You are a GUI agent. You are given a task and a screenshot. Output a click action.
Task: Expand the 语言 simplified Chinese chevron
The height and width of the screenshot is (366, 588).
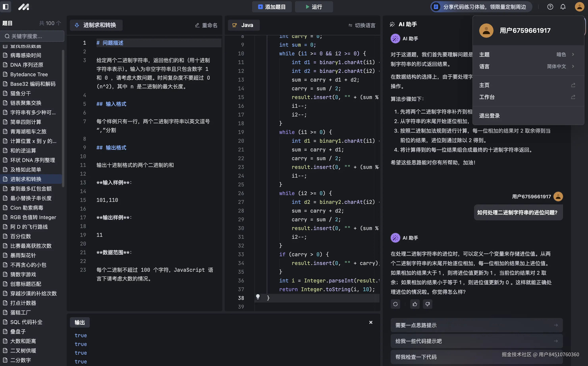click(573, 66)
